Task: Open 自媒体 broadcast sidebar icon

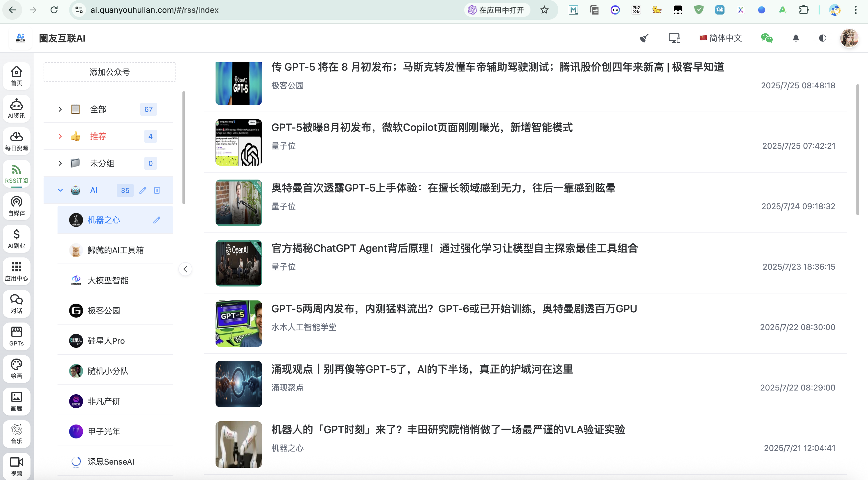Action: (x=17, y=206)
